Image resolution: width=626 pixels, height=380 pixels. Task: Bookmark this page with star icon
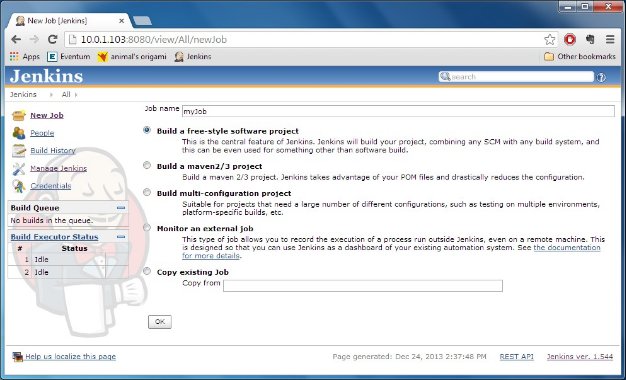[550, 39]
